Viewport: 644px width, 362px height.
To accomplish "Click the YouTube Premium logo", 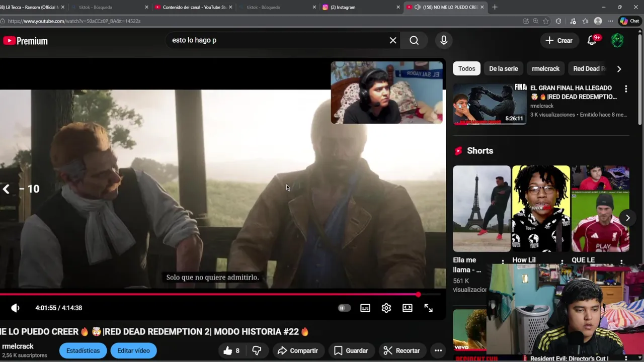I will pos(25,41).
